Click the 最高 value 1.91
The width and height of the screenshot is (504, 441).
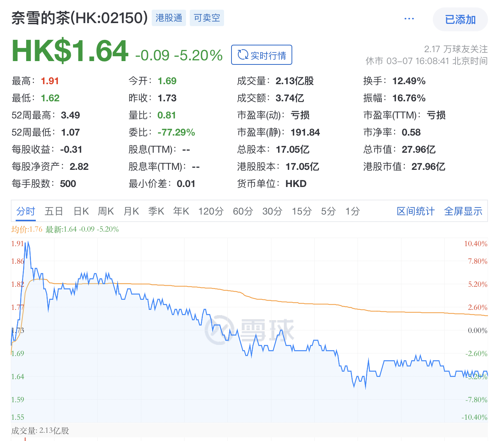[x=50, y=81]
